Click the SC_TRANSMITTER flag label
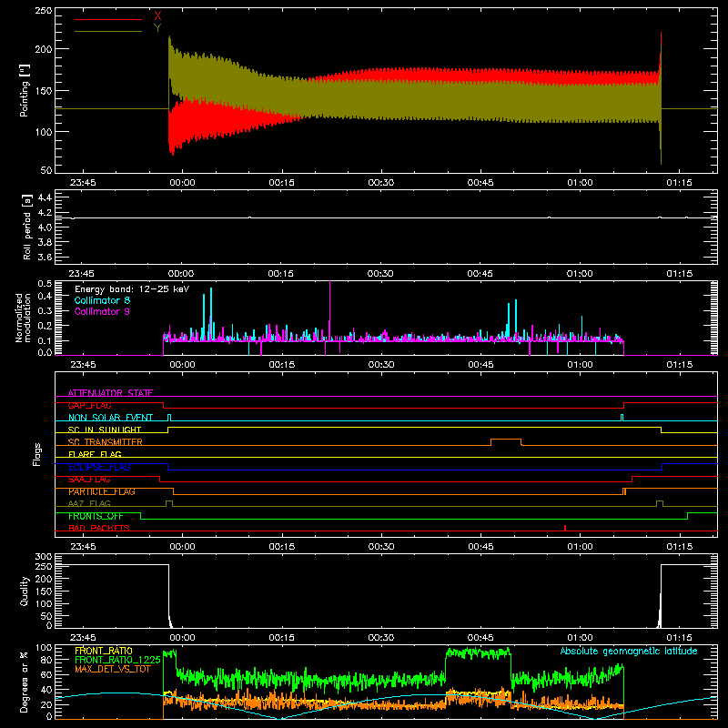The height and width of the screenshot is (728, 728). tap(106, 442)
